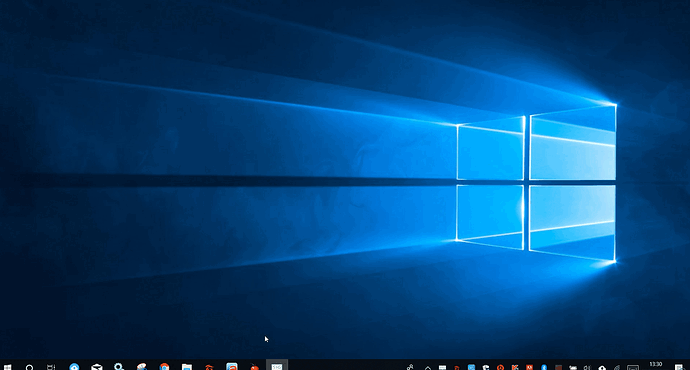This screenshot has width=690, height=370.
Task: Open the Action Center notifications icon
Action: click(x=679, y=367)
